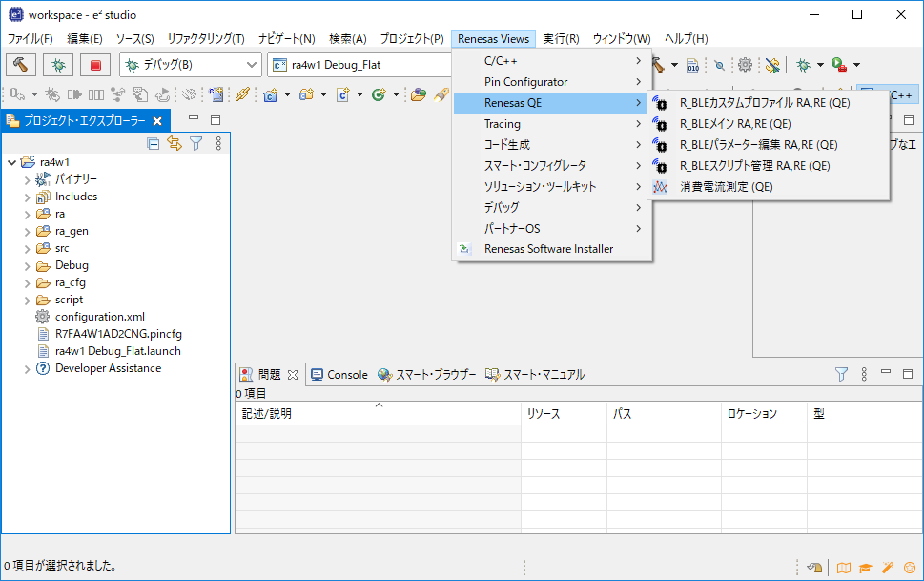Switch to the Console tab

pyautogui.click(x=339, y=375)
